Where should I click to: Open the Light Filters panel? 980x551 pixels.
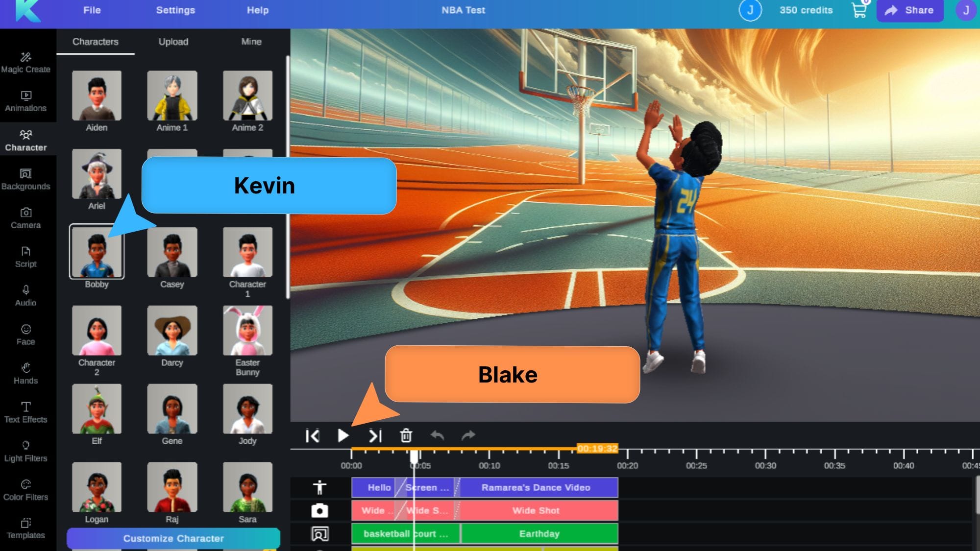click(25, 450)
